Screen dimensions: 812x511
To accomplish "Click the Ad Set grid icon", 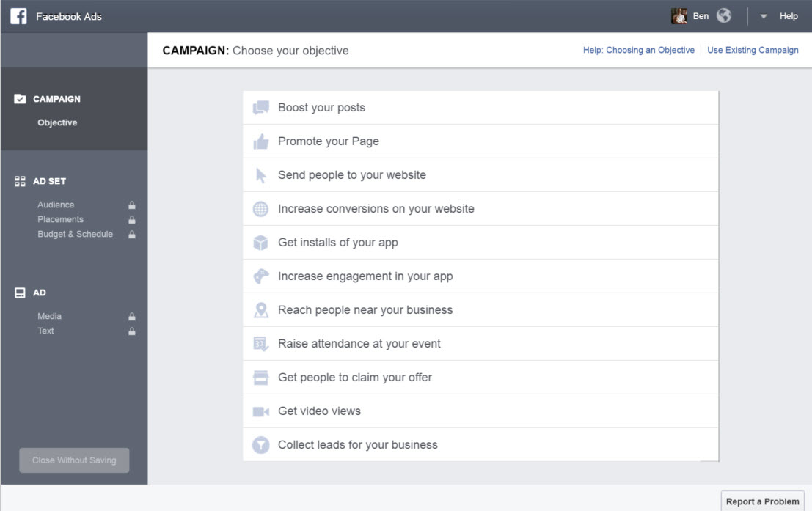I will coord(20,181).
